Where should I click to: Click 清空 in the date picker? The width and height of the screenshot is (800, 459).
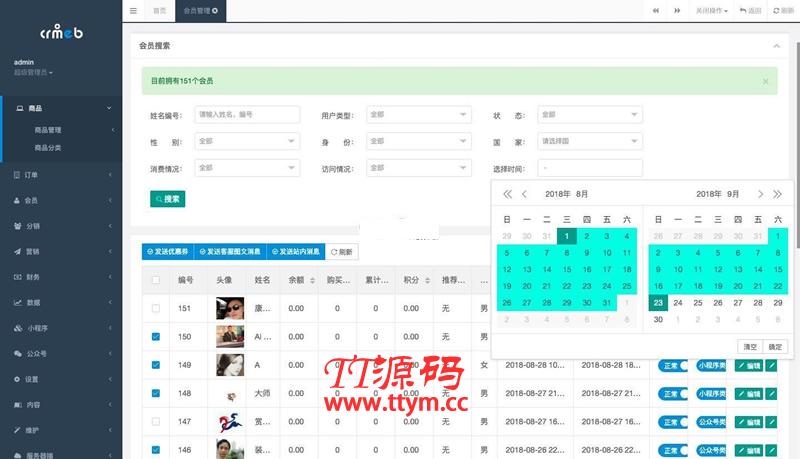click(x=750, y=347)
